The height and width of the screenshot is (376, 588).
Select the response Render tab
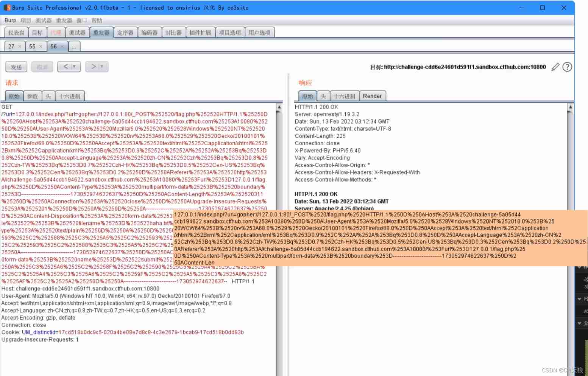(x=373, y=96)
